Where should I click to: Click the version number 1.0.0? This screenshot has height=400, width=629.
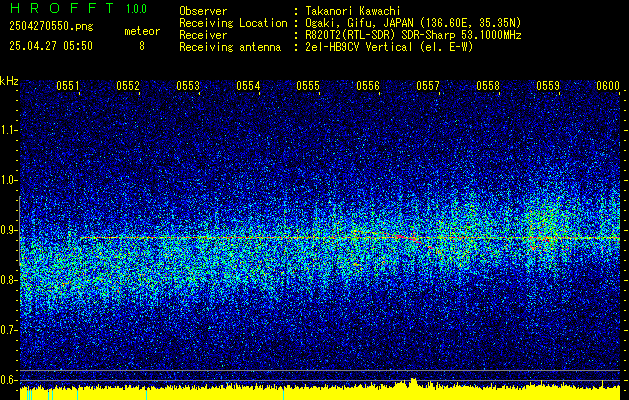pyautogui.click(x=136, y=9)
